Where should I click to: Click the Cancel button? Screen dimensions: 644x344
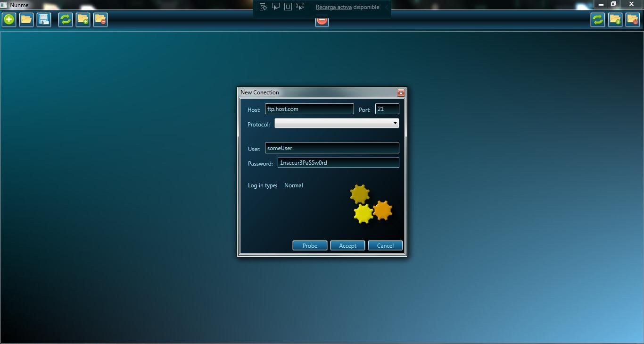tap(385, 245)
